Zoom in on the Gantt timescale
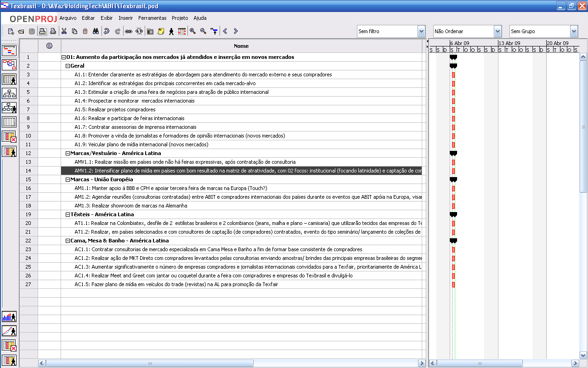The image size is (588, 368). click(193, 31)
